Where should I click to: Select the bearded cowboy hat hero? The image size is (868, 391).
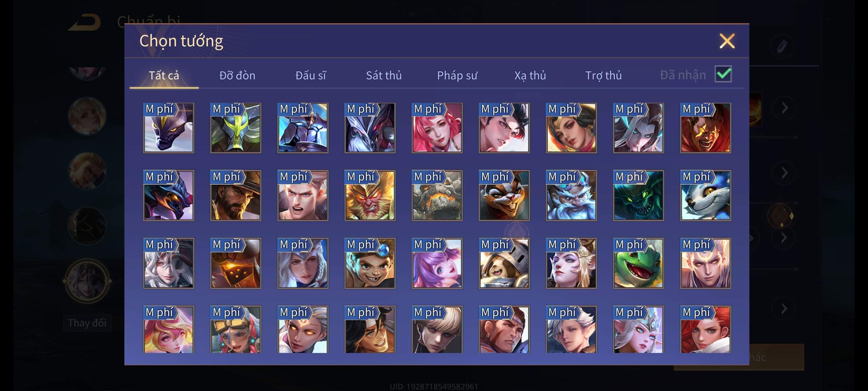coord(235,195)
